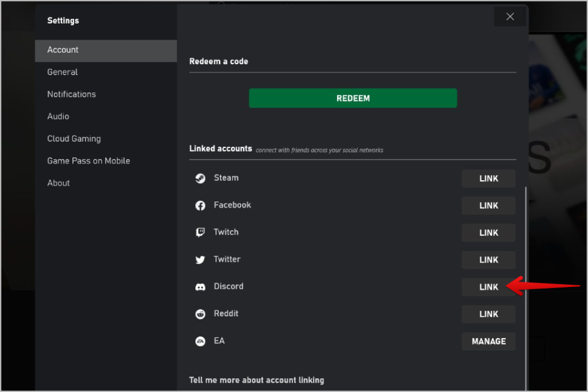Viewport: 588px width, 392px height.
Task: Click the Reddit account label
Action: pos(226,313)
